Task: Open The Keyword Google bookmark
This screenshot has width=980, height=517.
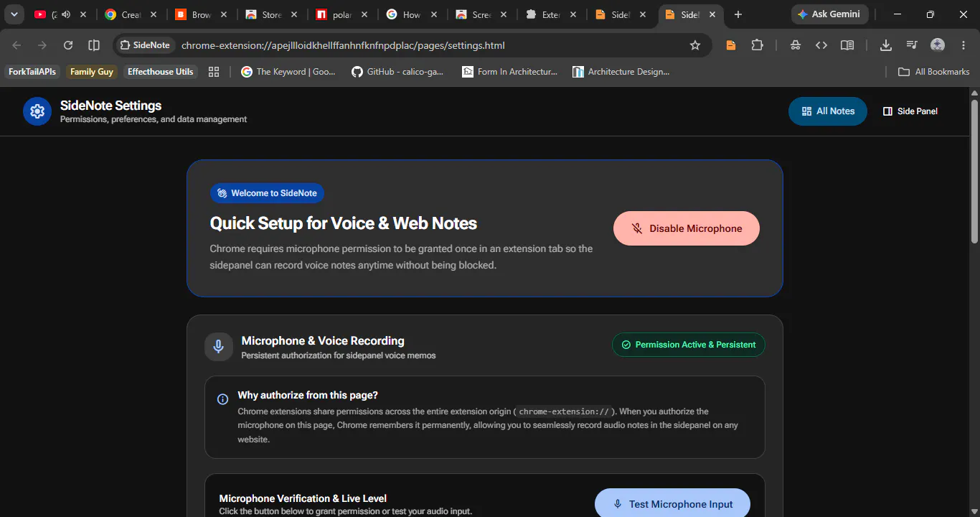Action: pyautogui.click(x=288, y=72)
